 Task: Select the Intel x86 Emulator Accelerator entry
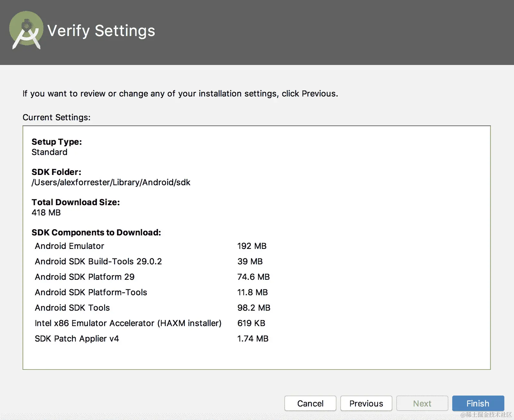coord(128,323)
